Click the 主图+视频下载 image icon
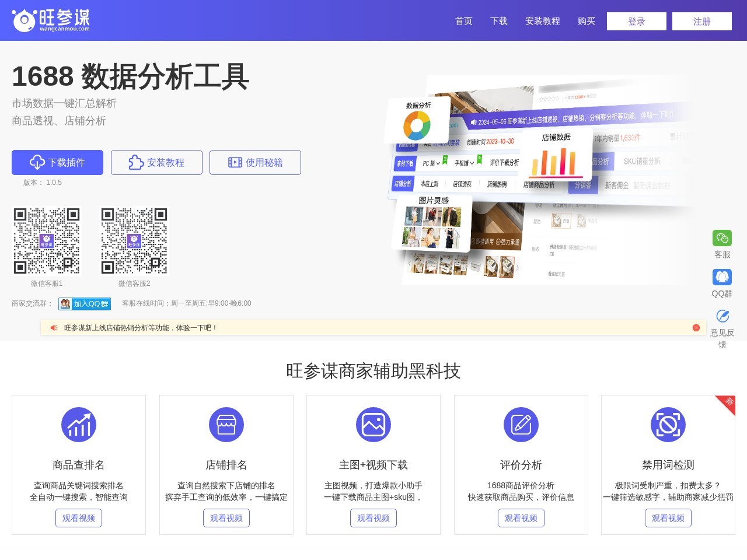The width and height of the screenshot is (747, 560). (373, 425)
